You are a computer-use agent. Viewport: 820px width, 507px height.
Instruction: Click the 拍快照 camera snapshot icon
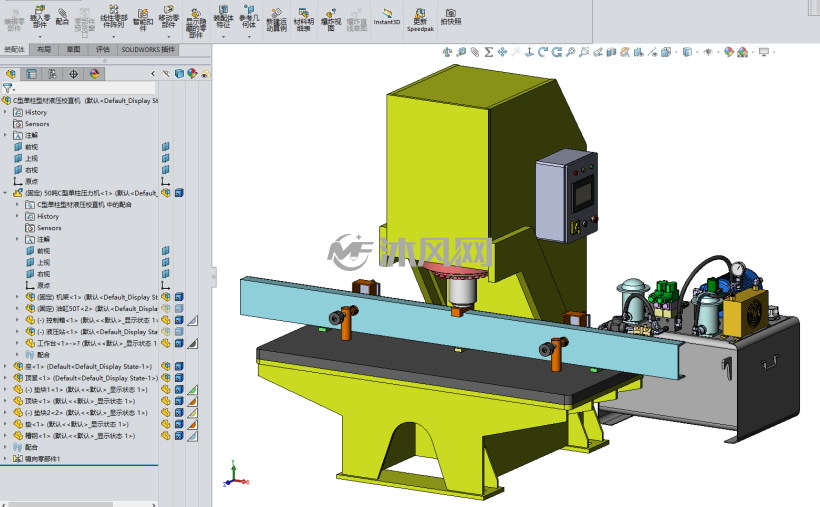[451, 17]
